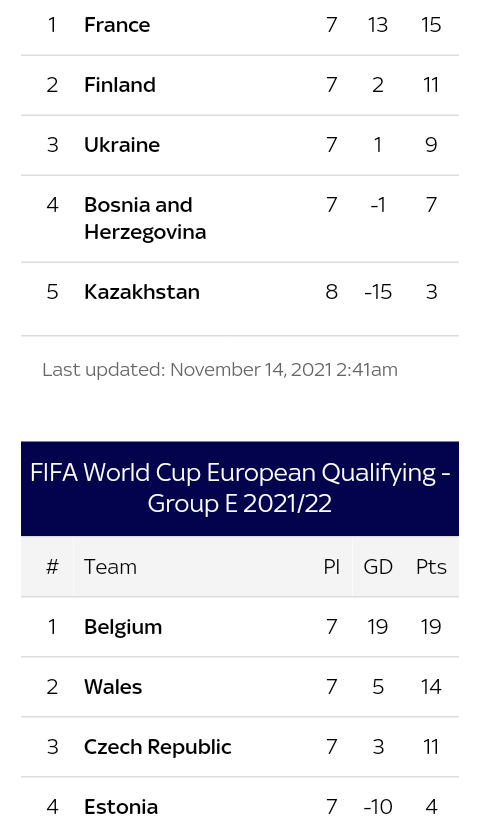Click Wales's 14 points value

431,687
